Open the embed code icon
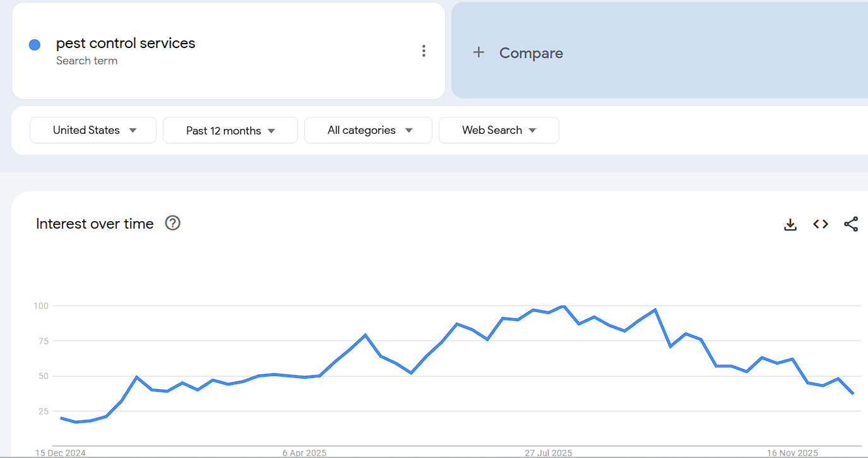The height and width of the screenshot is (458, 868). pyautogui.click(x=821, y=224)
